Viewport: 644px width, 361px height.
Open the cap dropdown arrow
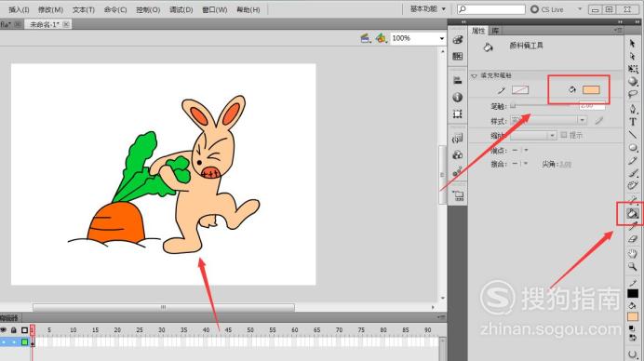(x=526, y=151)
